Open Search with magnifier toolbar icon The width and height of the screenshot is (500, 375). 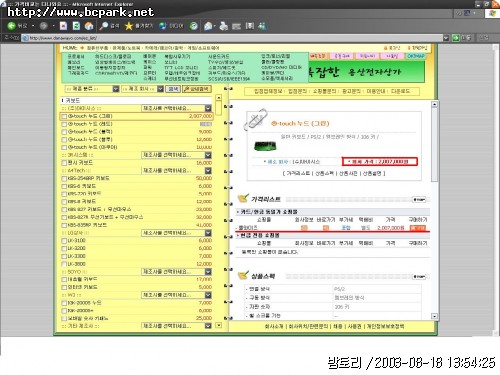pyautogui.click(x=104, y=26)
